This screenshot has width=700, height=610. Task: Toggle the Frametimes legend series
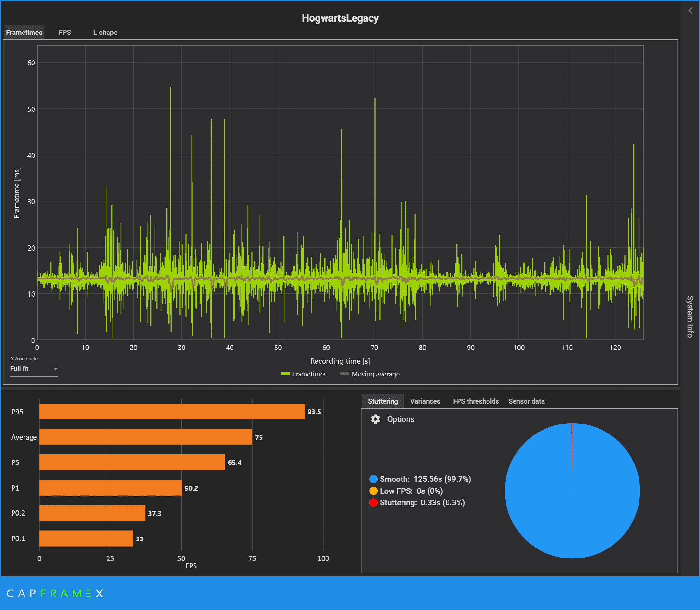tap(304, 374)
